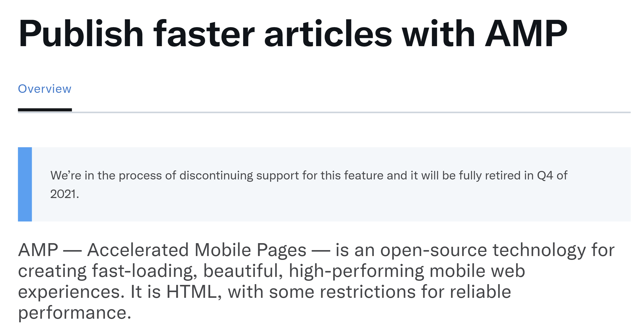The image size is (644, 329).
Task: Click the word "articles" in the heading
Action: [328, 34]
